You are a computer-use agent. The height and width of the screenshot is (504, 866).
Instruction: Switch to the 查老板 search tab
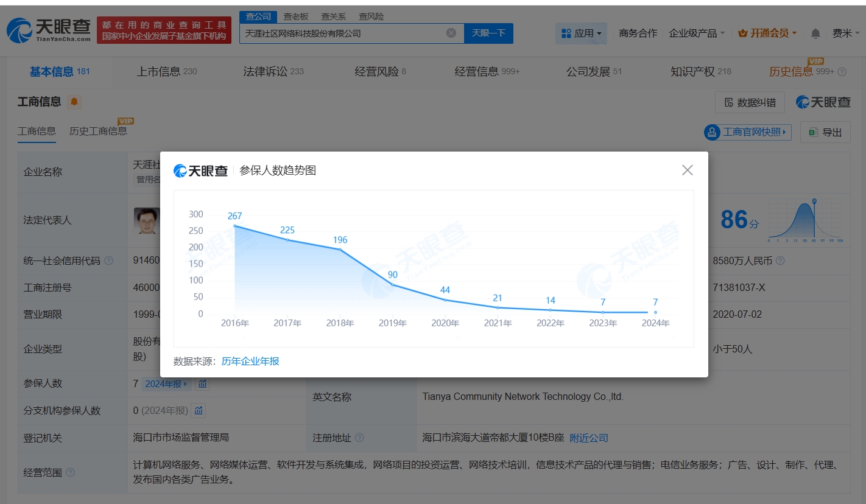(x=296, y=16)
